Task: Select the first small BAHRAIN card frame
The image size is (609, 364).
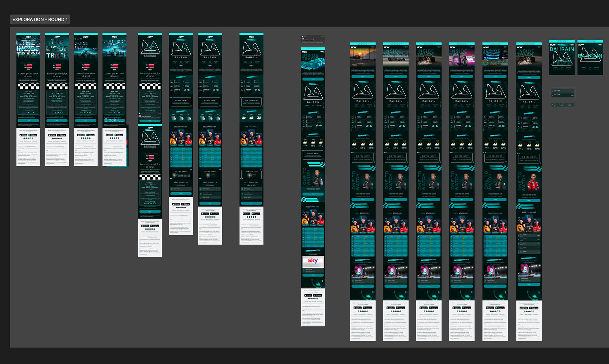Action: pyautogui.click(x=562, y=57)
